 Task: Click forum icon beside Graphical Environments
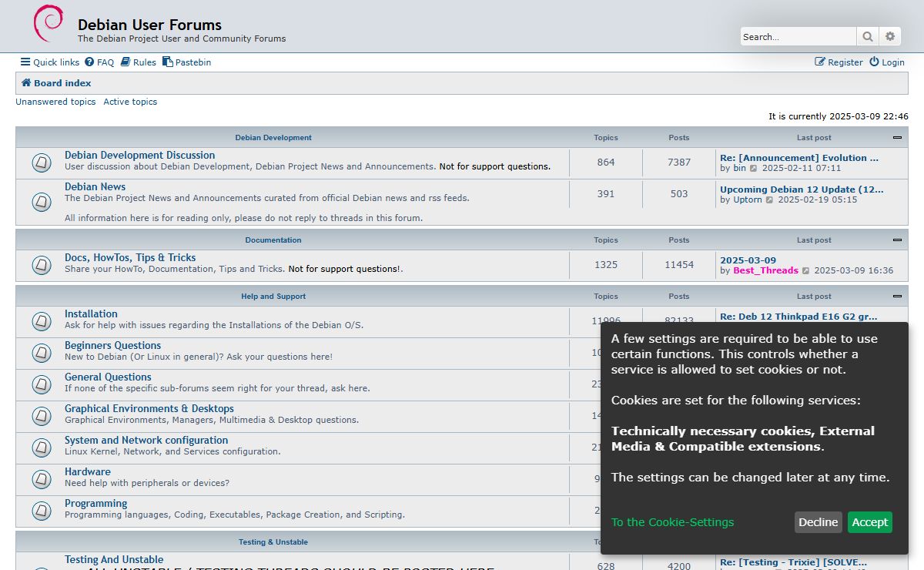tap(42, 416)
